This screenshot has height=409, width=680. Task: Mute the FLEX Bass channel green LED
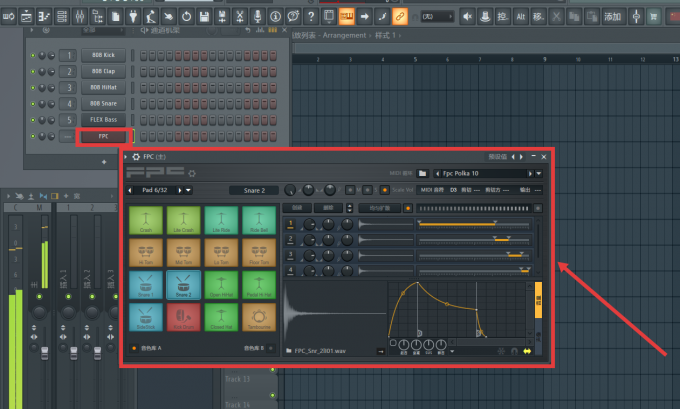[33, 120]
